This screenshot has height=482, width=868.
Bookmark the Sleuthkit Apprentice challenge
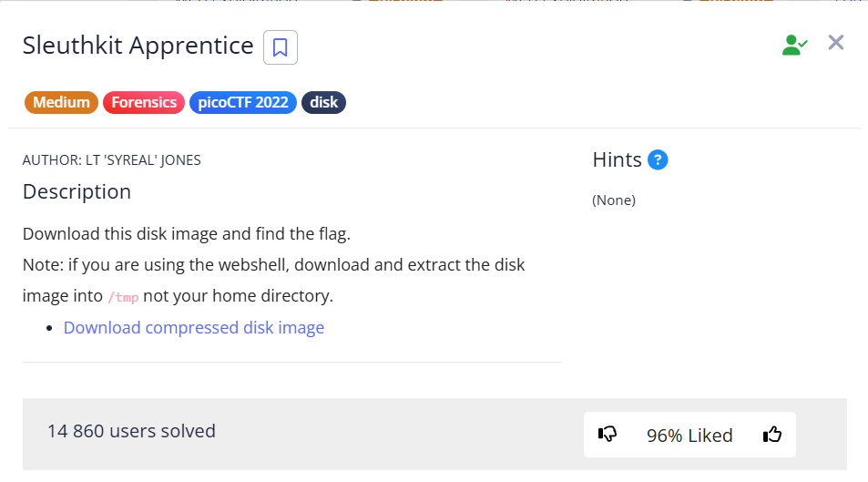[281, 47]
